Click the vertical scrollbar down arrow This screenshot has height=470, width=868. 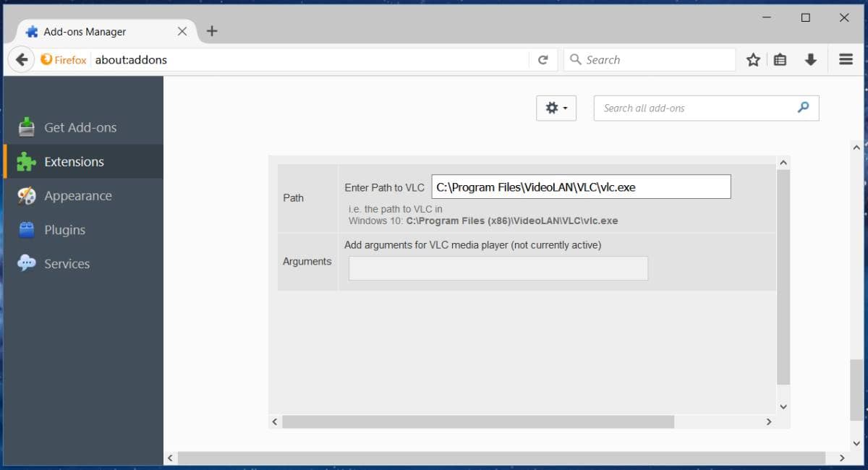[783, 406]
